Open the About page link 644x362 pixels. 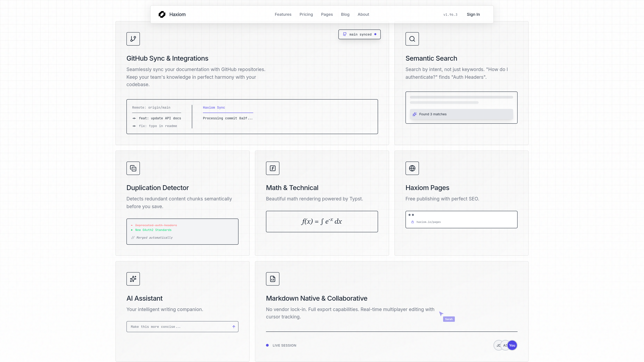[x=363, y=14]
